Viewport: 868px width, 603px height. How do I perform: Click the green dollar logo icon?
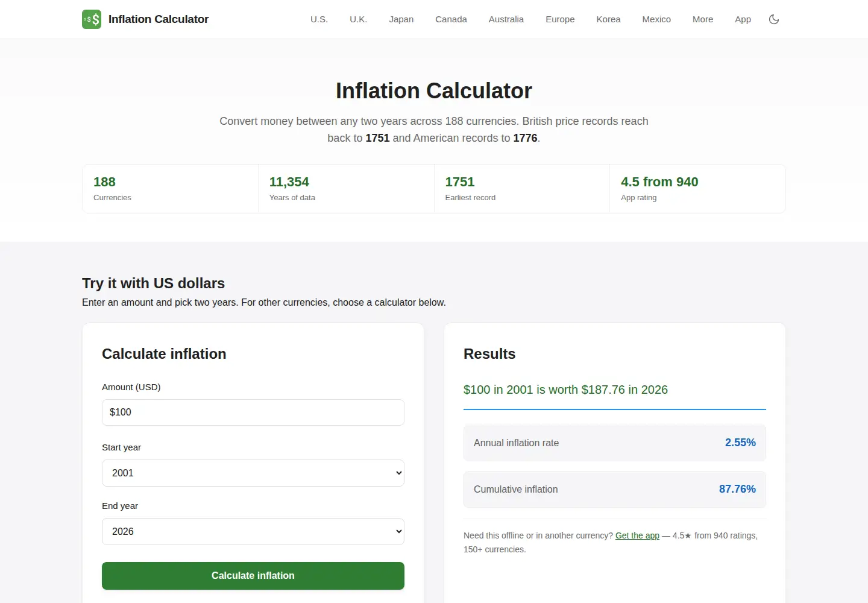tap(92, 19)
